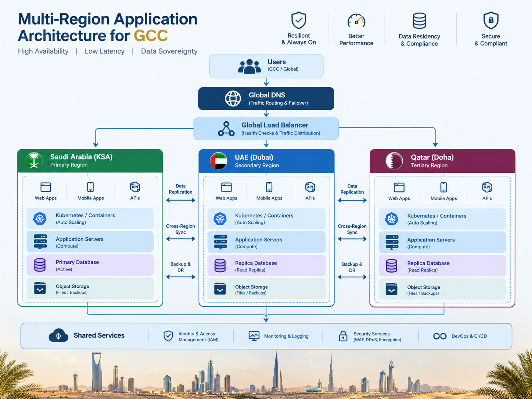Screen dimensions: 532x399
Task: Click the "Data Sovereignty" subtitle text
Action: point(169,51)
